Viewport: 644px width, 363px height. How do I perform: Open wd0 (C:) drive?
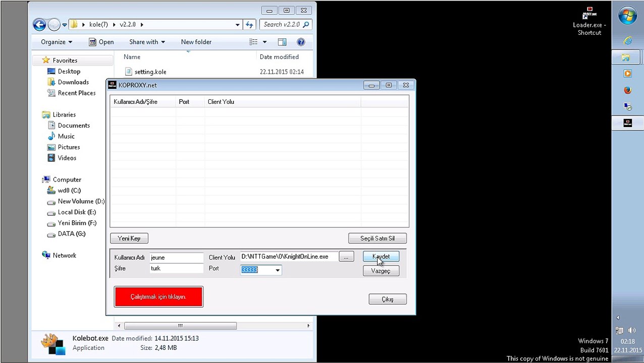pos(69,191)
